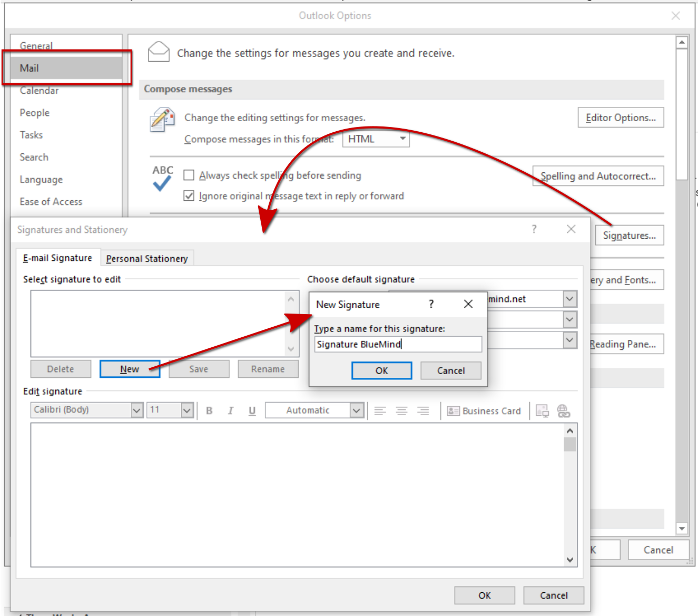Select Calendar in the Outlook Options sidebar
Screen dimensions: 698x616
40,91
